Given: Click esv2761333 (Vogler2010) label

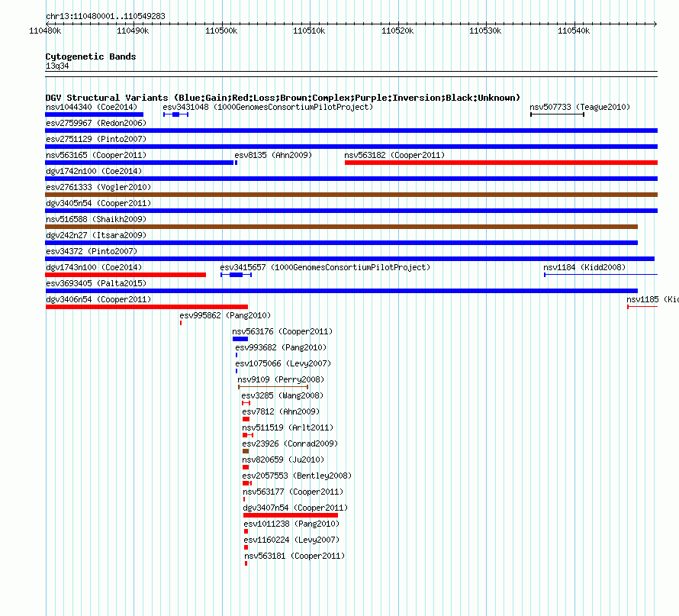Looking at the screenshot, I should click(x=98, y=187).
